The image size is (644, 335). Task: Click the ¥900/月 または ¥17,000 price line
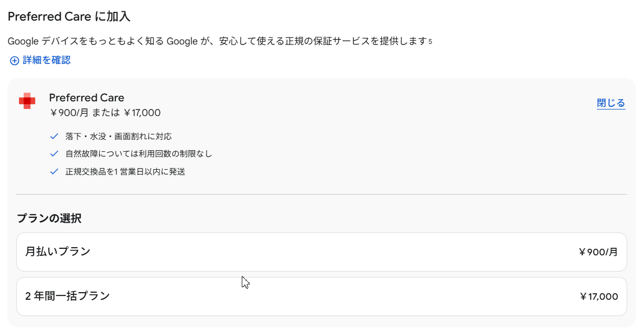tap(105, 113)
